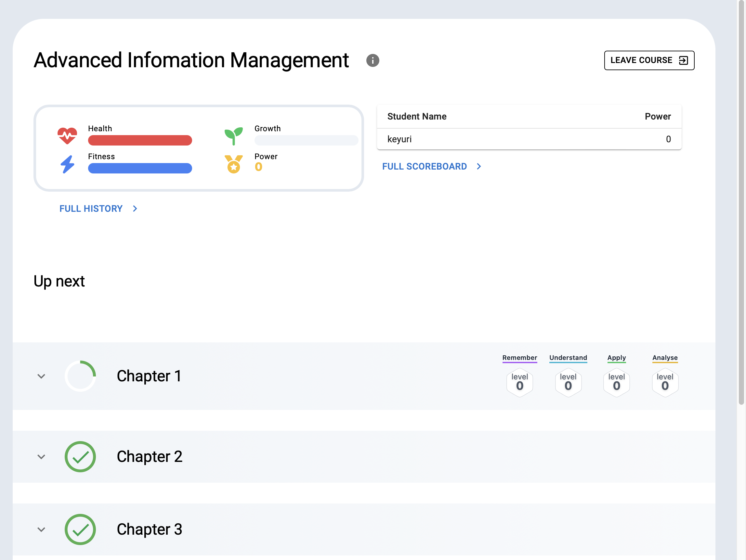This screenshot has height=560, width=746.
Task: Click the Chapter 2 title
Action: point(150,457)
